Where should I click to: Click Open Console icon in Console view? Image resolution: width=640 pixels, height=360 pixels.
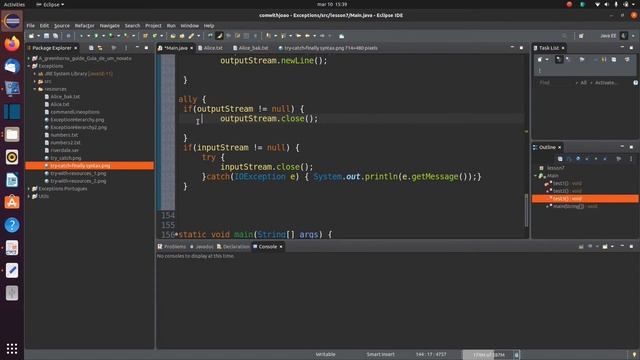coord(605,247)
